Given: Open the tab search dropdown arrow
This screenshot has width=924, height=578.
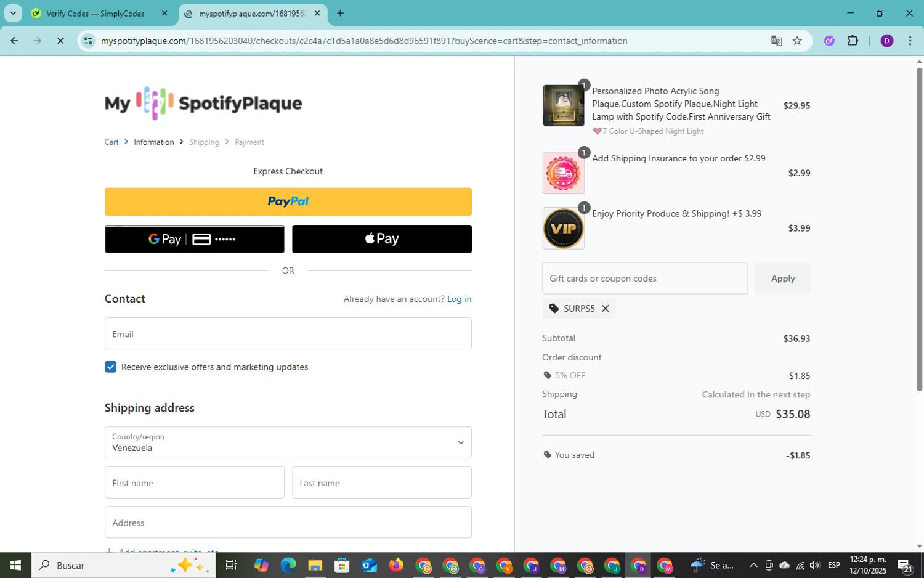Looking at the screenshot, I should (x=13, y=13).
